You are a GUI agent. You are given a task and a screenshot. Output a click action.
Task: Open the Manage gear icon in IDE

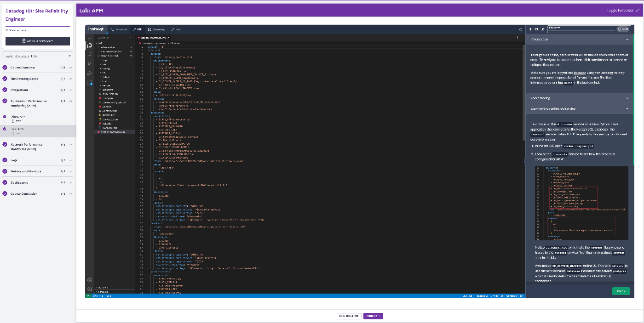coord(89,289)
